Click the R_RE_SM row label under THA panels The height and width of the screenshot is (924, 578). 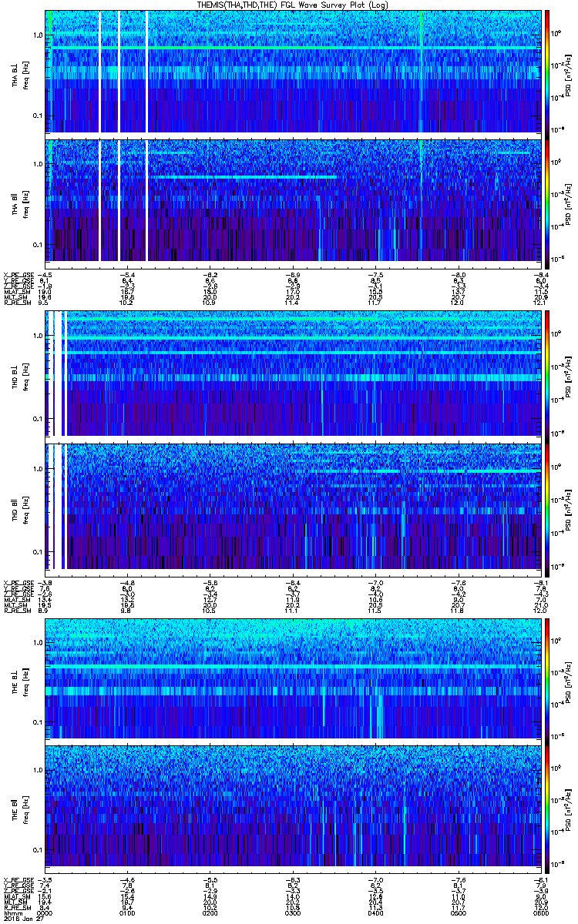click(16, 303)
